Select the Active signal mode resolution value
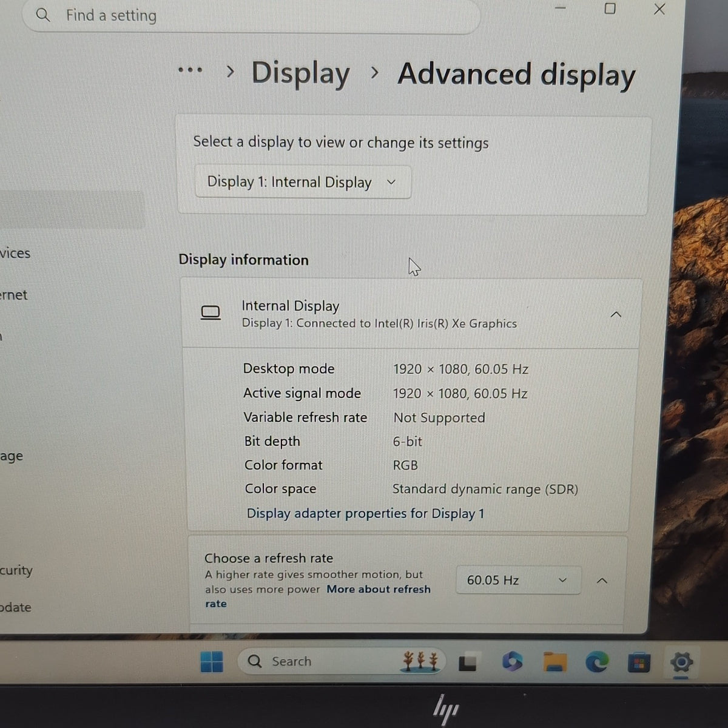The image size is (728, 728). pyautogui.click(x=460, y=393)
